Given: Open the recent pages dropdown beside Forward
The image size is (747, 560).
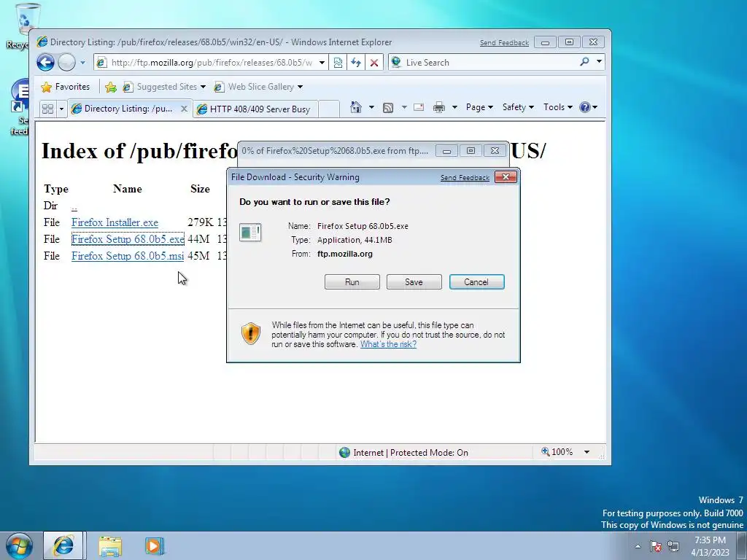Looking at the screenshot, I should coord(82,63).
